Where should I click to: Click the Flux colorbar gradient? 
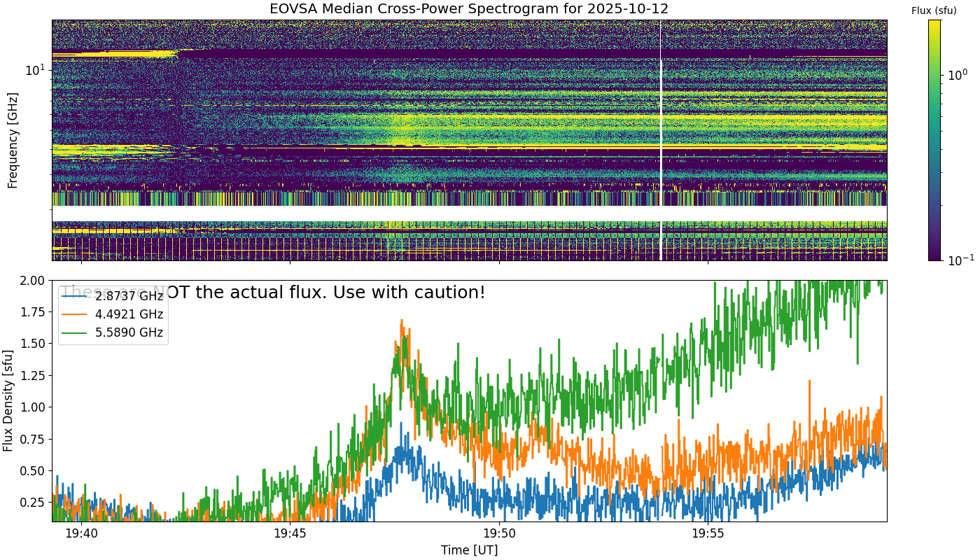coord(934,140)
